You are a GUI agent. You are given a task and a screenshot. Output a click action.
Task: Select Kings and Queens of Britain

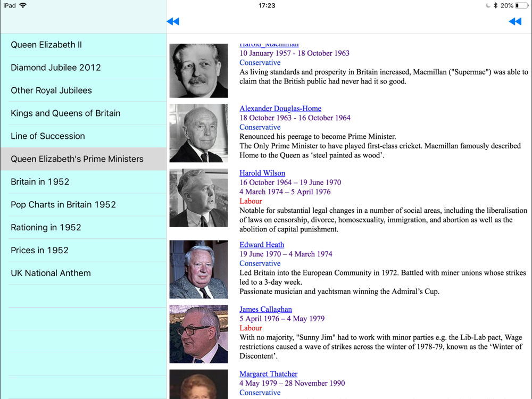tap(84, 113)
